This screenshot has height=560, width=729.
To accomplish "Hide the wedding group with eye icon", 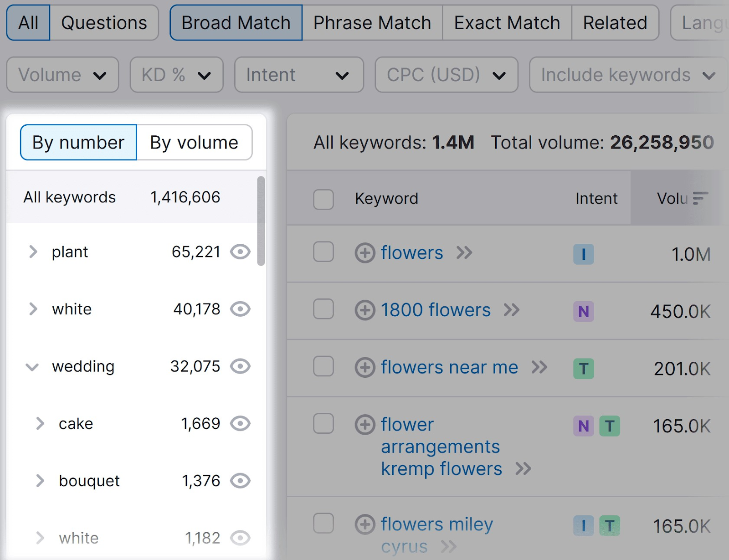I will point(240,366).
